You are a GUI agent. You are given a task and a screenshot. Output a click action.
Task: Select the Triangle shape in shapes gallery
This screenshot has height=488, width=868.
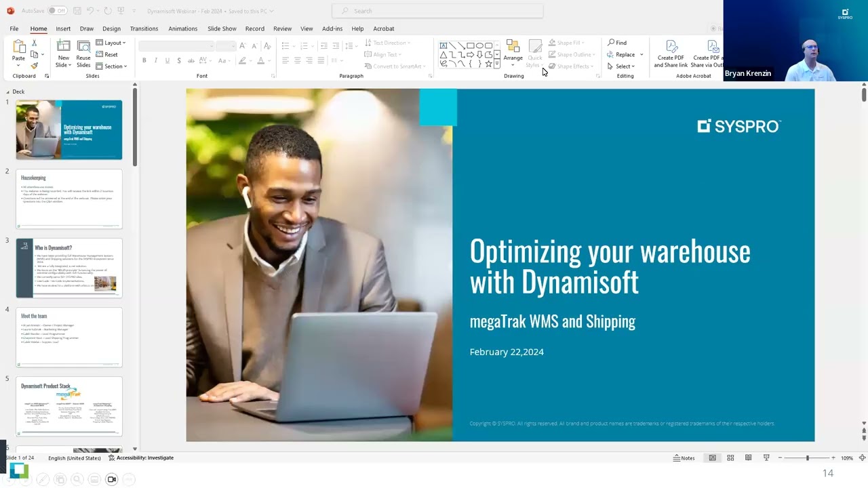443,54
